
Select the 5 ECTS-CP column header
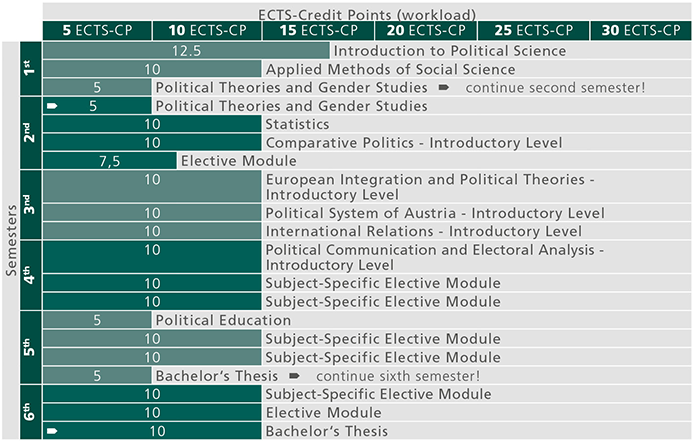[97, 30]
